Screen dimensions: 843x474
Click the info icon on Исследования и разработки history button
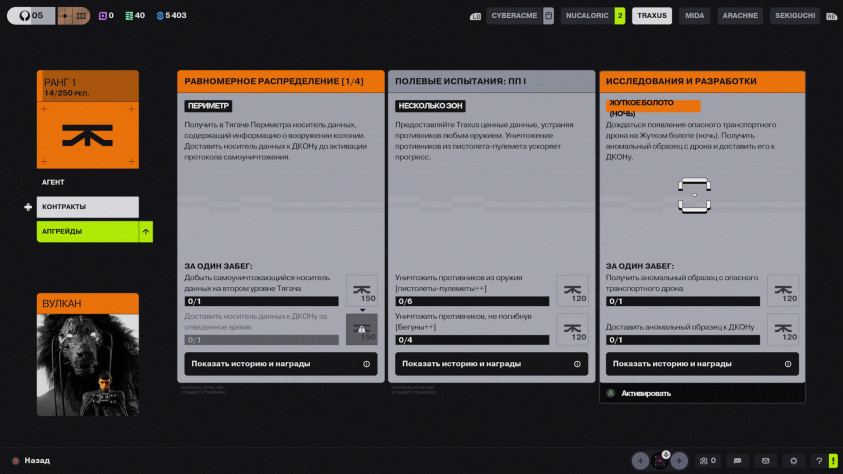788,364
